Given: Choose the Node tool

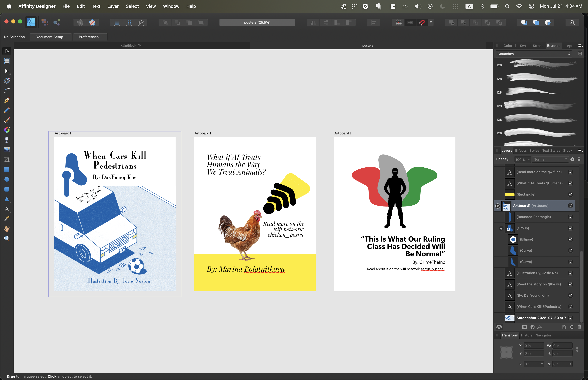Looking at the screenshot, I should pos(7,71).
